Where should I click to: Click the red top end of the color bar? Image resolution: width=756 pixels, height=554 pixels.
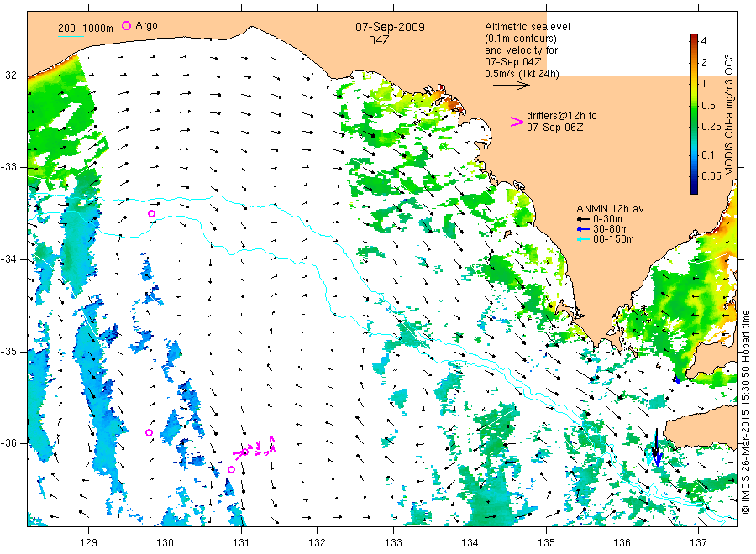pyautogui.click(x=694, y=37)
